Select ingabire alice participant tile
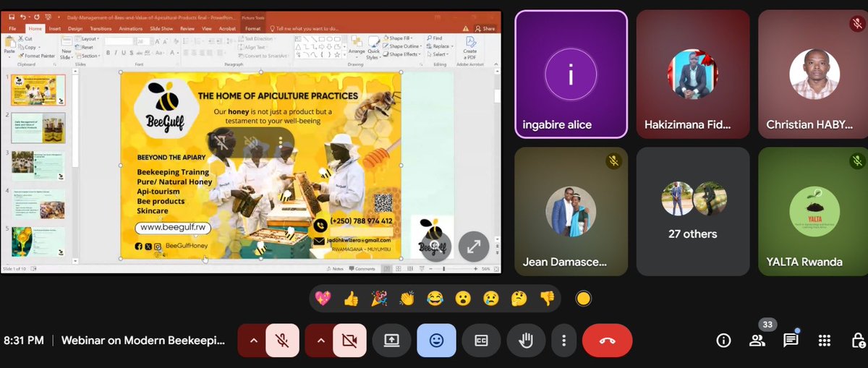The image size is (868, 368). [x=571, y=74]
